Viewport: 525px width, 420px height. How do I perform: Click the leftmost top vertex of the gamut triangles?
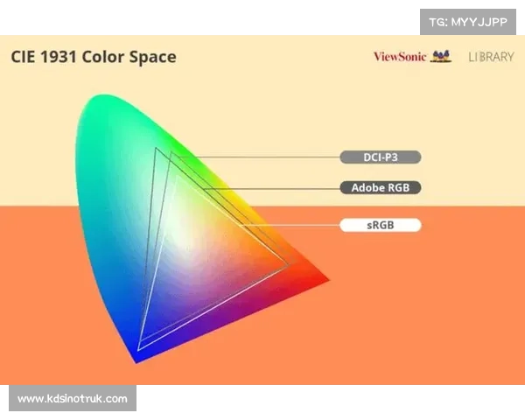pyautogui.click(x=156, y=149)
